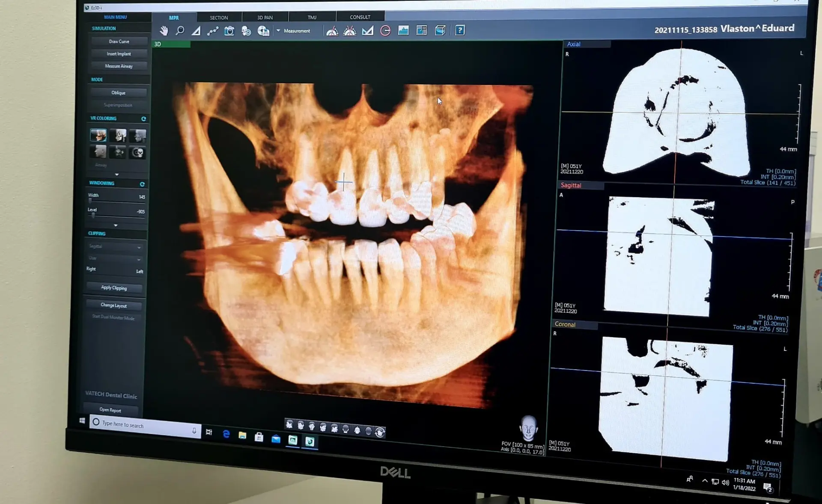Expand the VR Coloring section arrow
The height and width of the screenshot is (504, 822).
(x=116, y=175)
